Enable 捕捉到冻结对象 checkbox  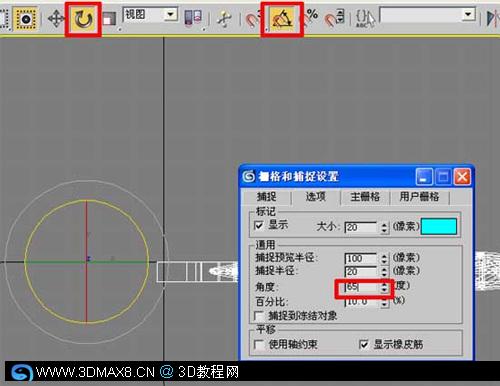click(259, 315)
